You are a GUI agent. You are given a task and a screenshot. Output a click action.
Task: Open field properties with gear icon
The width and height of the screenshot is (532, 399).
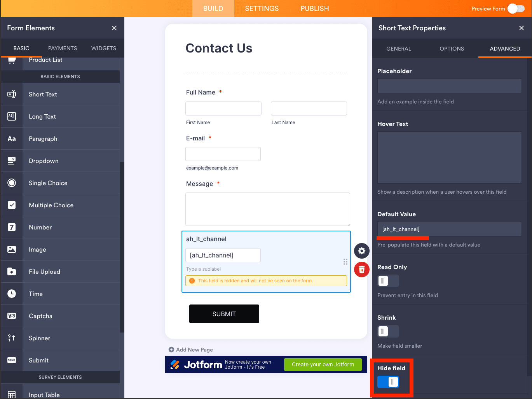361,251
